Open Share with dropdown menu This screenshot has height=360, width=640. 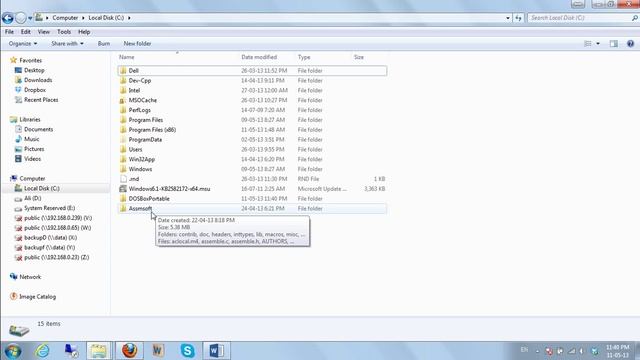click(67, 44)
